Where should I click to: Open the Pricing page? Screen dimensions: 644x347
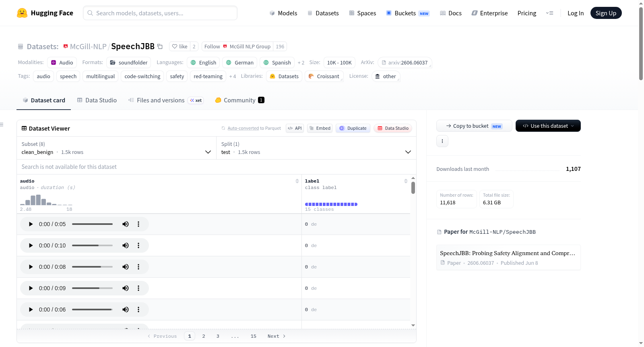[527, 13]
